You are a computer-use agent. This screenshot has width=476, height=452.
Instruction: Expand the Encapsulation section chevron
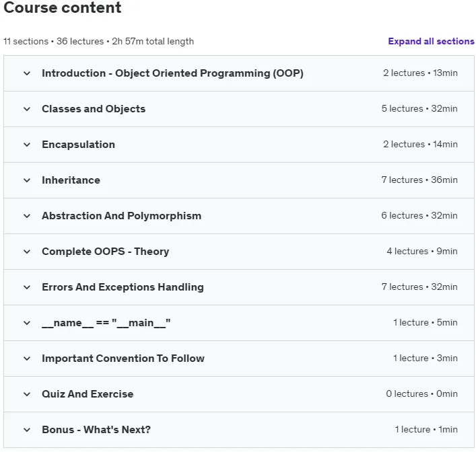(27, 145)
